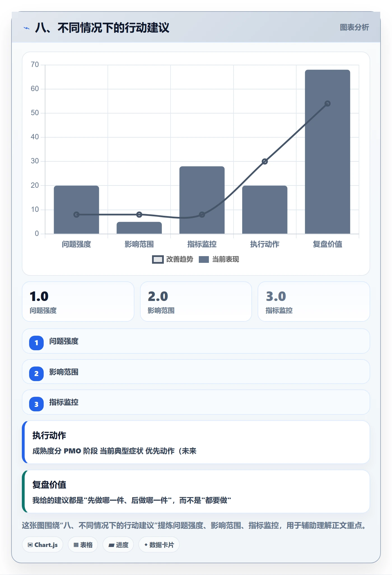Image resolution: width=392 pixels, height=575 pixels.
Task: Toggle the 改善趋势 legend swatch
Action: click(158, 259)
